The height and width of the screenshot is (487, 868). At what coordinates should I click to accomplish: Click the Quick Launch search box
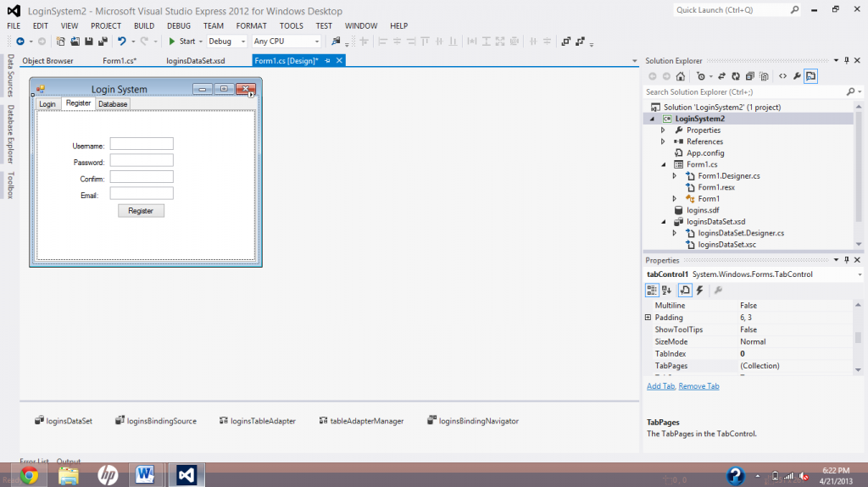(x=737, y=10)
